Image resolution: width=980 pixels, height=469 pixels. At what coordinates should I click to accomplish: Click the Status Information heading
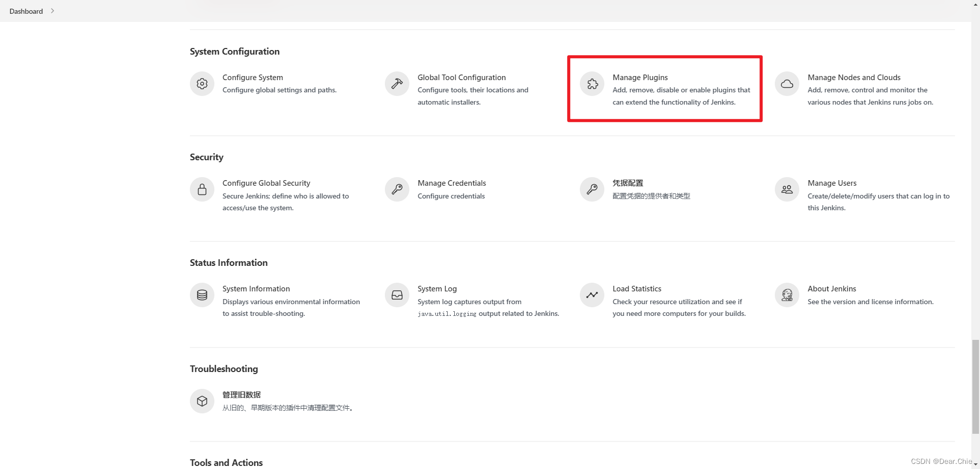[229, 263]
